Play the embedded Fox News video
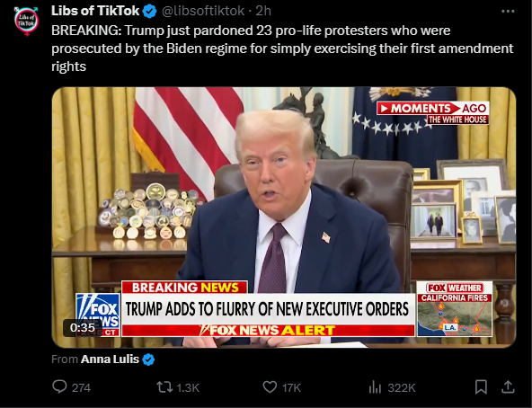Viewport: 532px width, 408px height. point(284,217)
